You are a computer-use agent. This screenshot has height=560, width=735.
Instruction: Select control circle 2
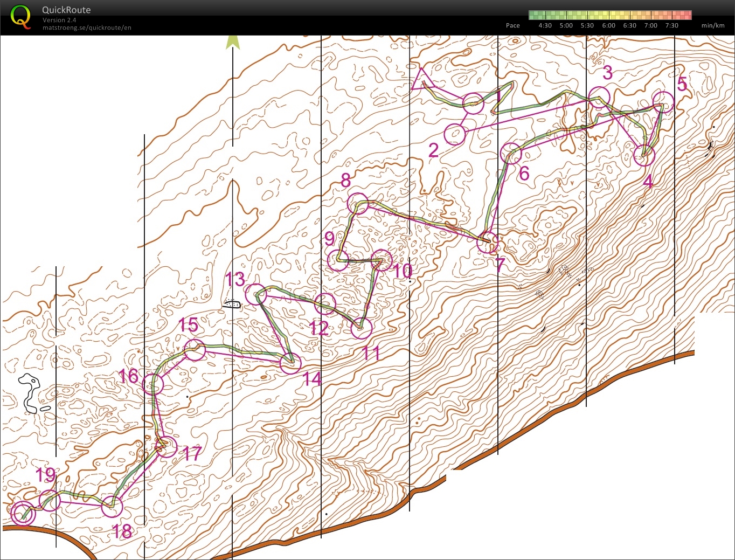tap(455, 134)
